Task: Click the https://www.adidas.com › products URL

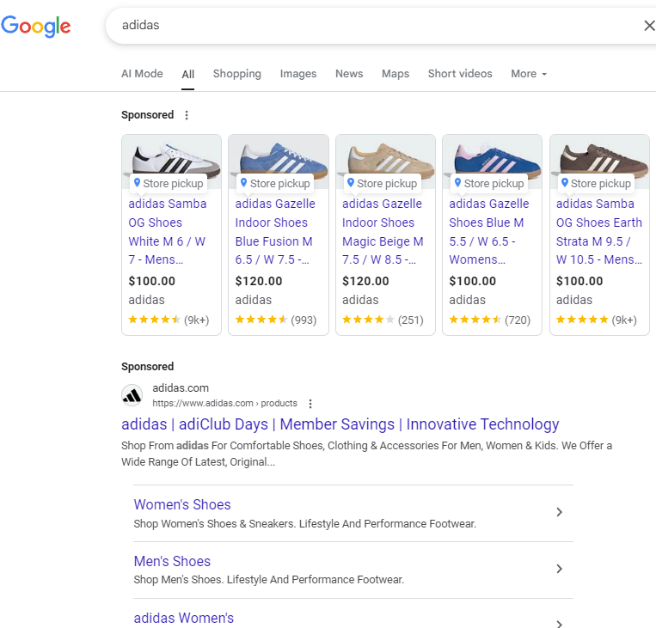Action: click(225, 403)
